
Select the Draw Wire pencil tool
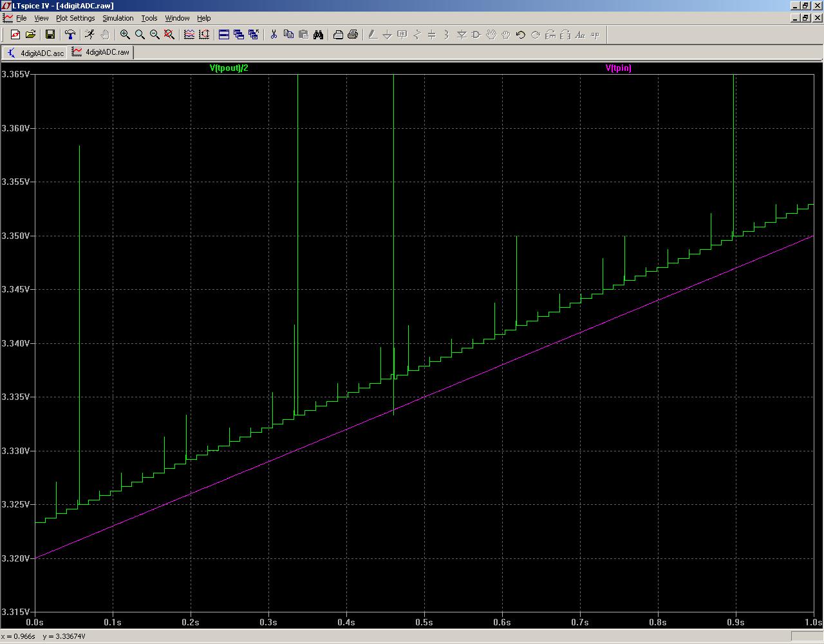click(x=373, y=35)
